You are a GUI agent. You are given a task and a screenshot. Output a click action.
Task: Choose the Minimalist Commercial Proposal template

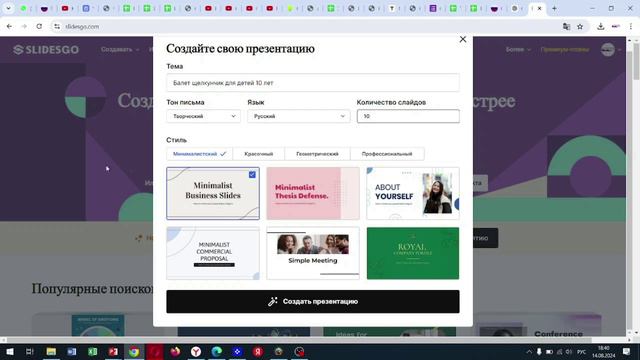(x=213, y=253)
